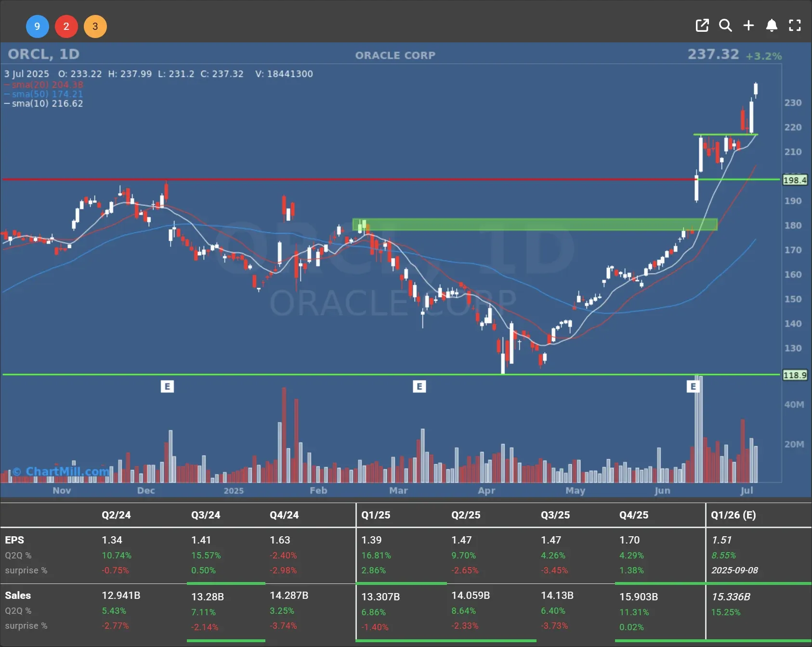Click the plus add icon
812x647 pixels.
[748, 26]
